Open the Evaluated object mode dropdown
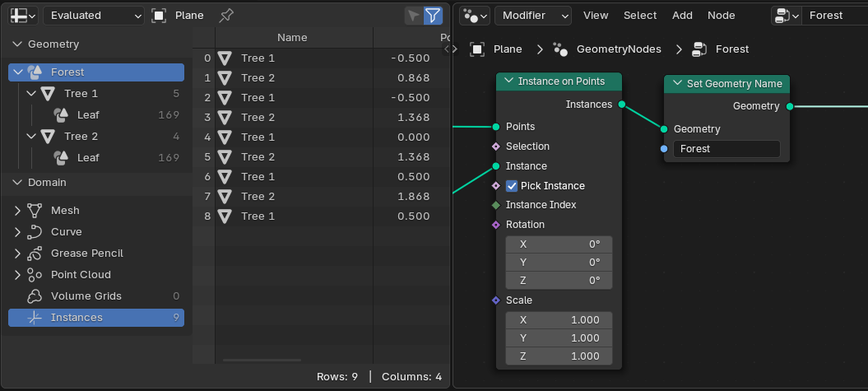The width and height of the screenshot is (868, 391). click(93, 16)
